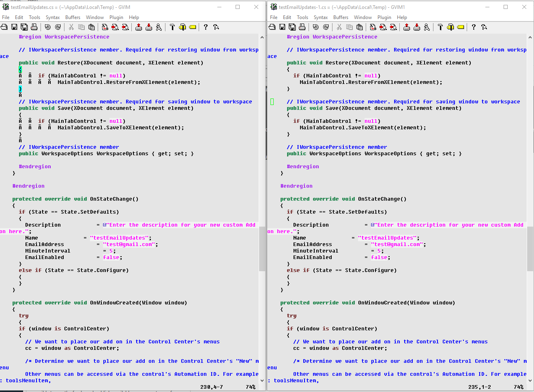Open File menu in GVIM1 window

click(274, 17)
